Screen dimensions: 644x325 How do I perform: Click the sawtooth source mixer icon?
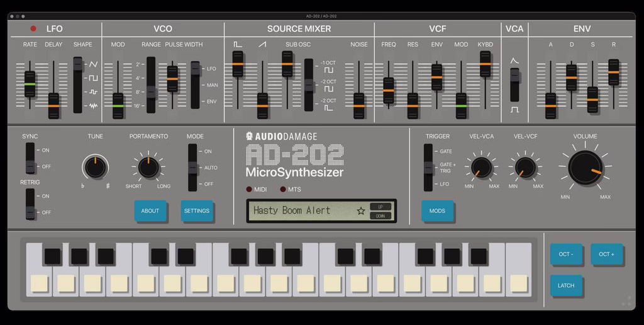(x=262, y=45)
